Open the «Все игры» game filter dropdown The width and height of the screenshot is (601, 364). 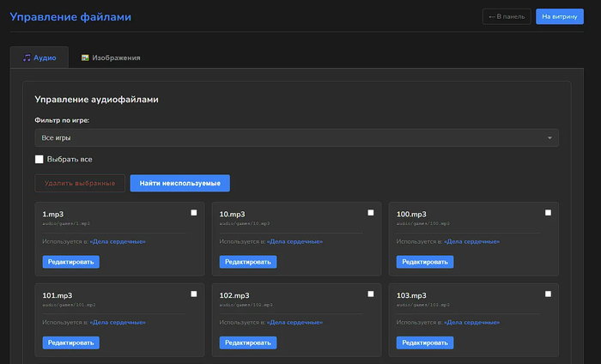296,137
